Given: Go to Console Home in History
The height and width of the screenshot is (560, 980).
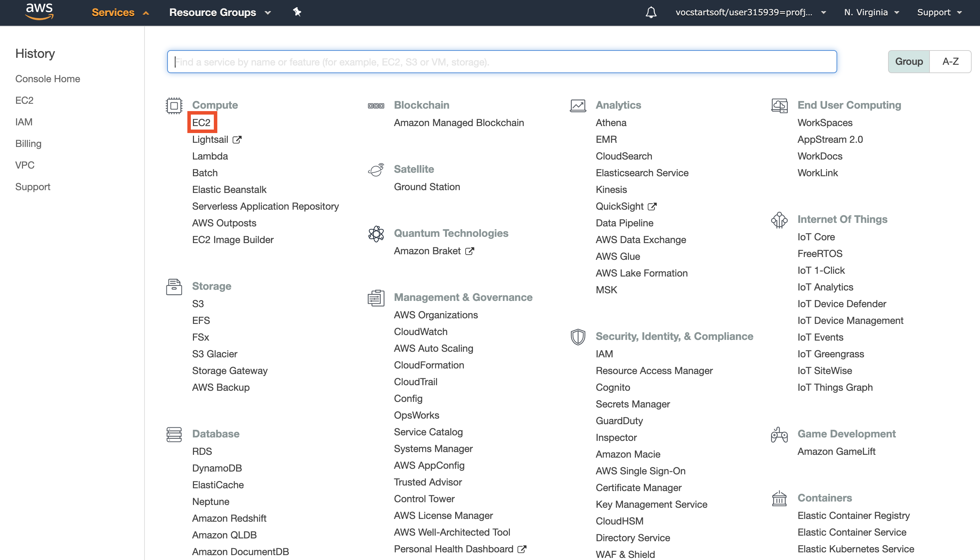Looking at the screenshot, I should tap(48, 79).
